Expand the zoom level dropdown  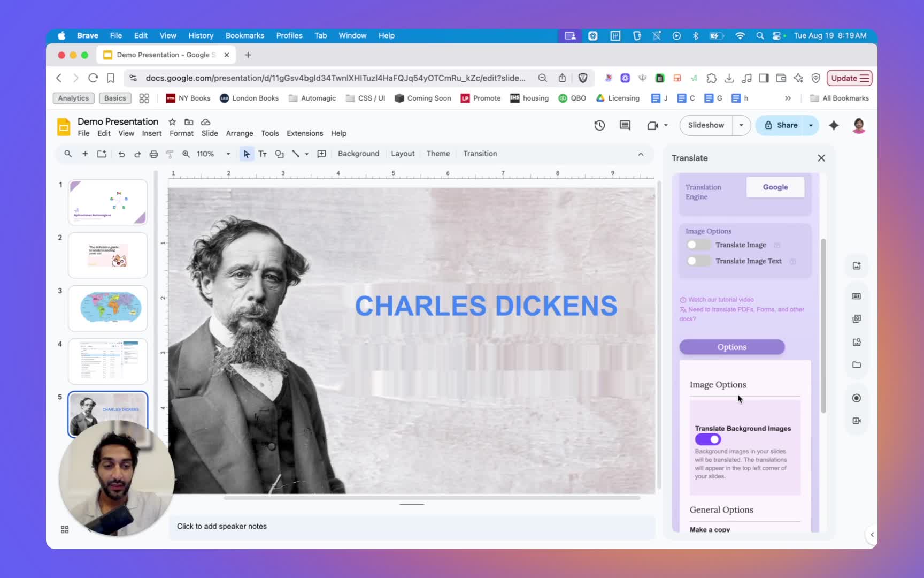pyautogui.click(x=228, y=154)
